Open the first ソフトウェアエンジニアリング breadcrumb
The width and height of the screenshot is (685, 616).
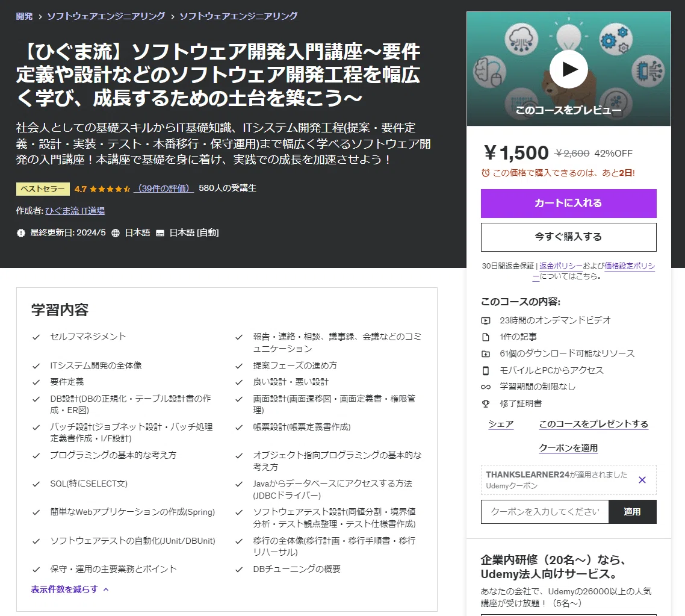[106, 16]
